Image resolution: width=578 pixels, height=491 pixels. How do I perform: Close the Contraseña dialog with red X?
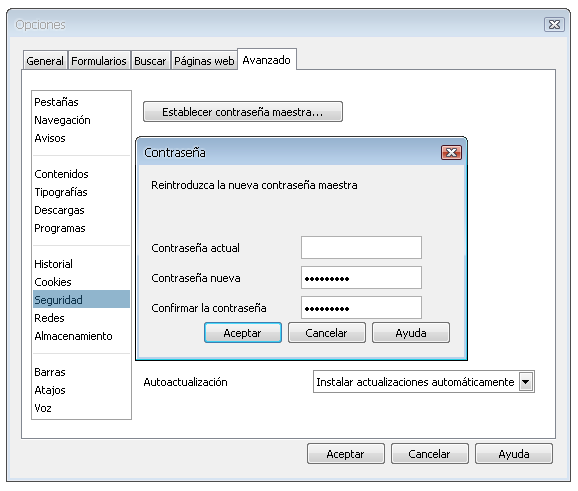click(451, 153)
